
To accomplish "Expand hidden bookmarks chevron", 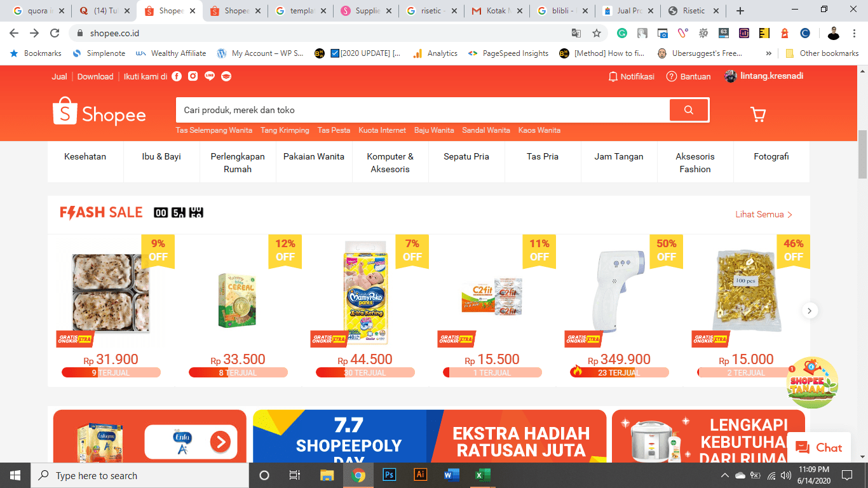I will (x=769, y=53).
